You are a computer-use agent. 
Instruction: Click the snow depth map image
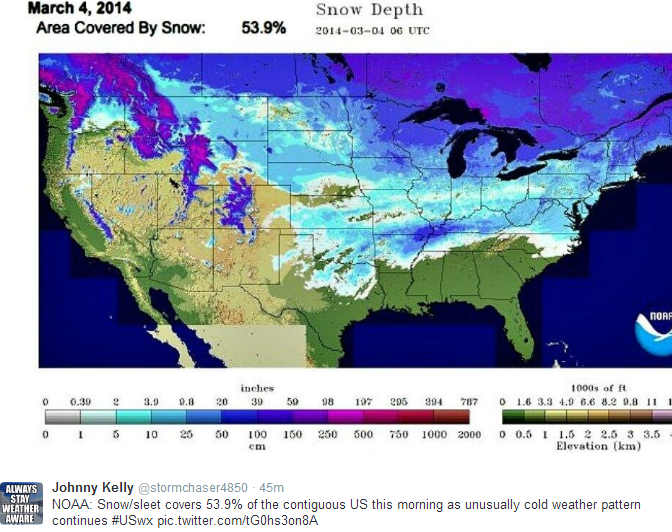(355, 210)
